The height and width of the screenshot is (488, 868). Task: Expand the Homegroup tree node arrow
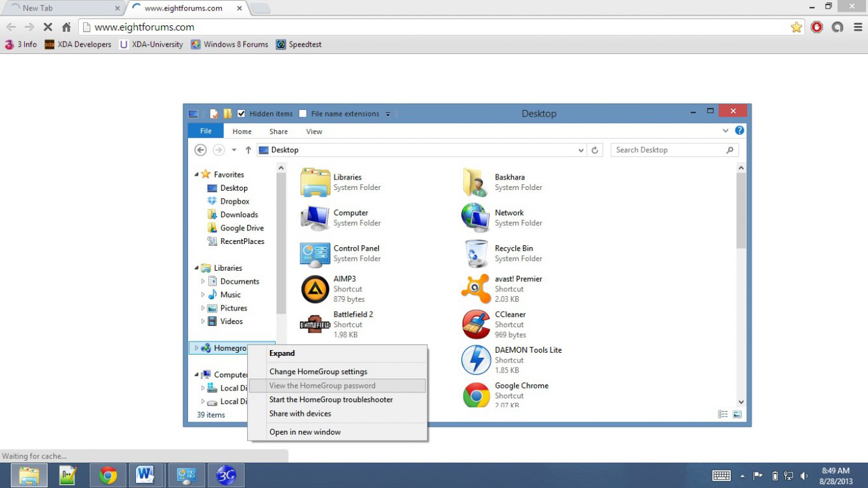(197, 348)
